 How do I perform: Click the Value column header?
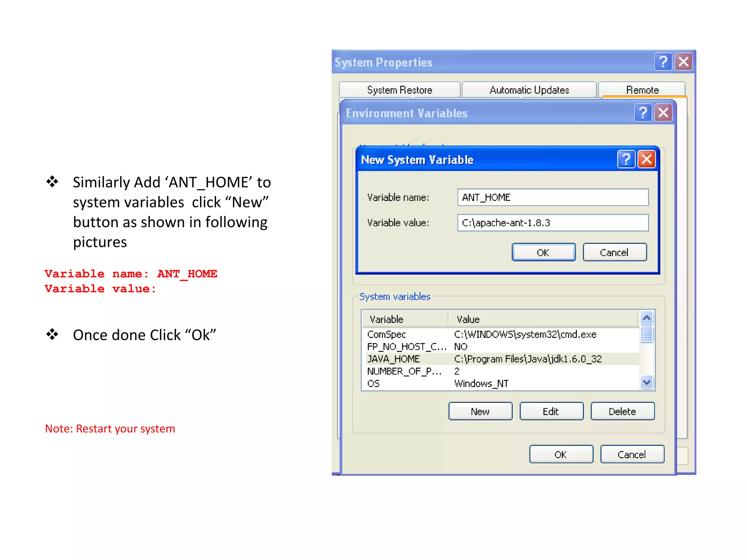pos(543,319)
